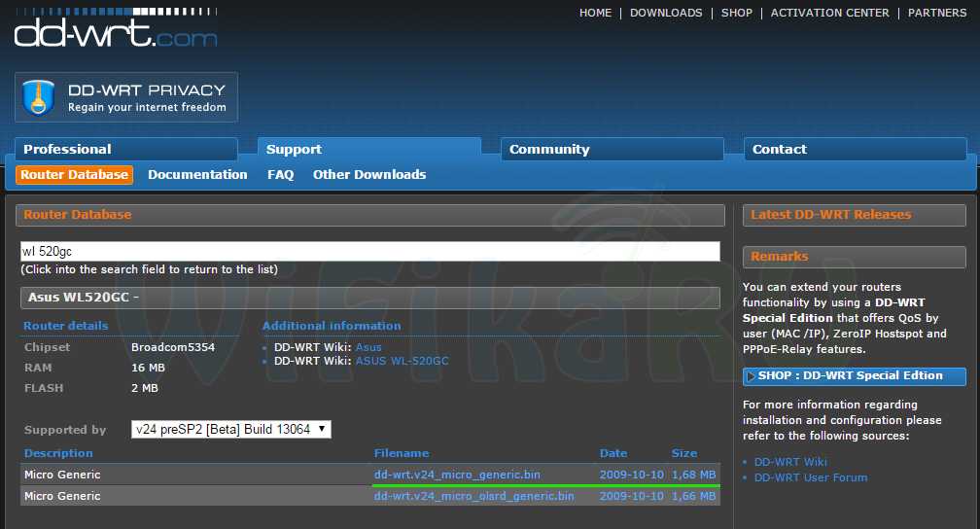Click the router search field
Viewport: 980px width, 529px height.
(x=369, y=252)
